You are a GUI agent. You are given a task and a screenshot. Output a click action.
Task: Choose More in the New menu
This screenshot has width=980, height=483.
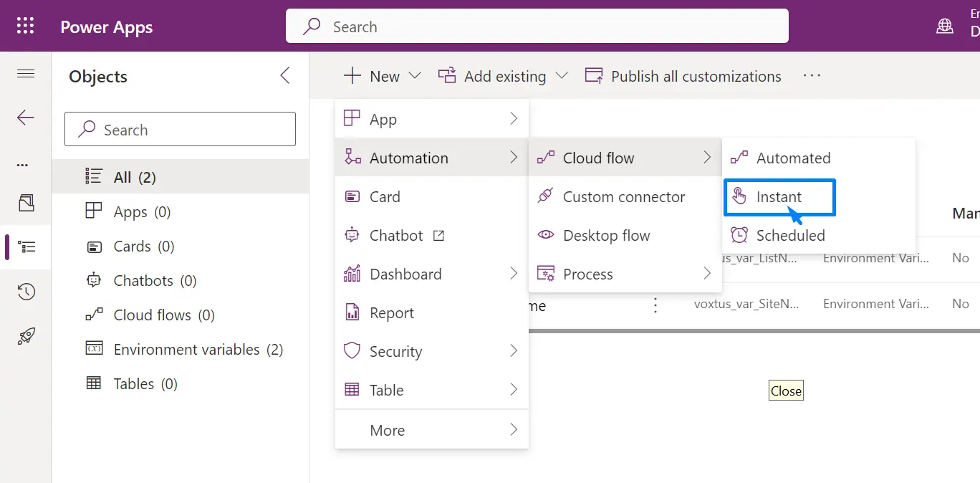[432, 430]
